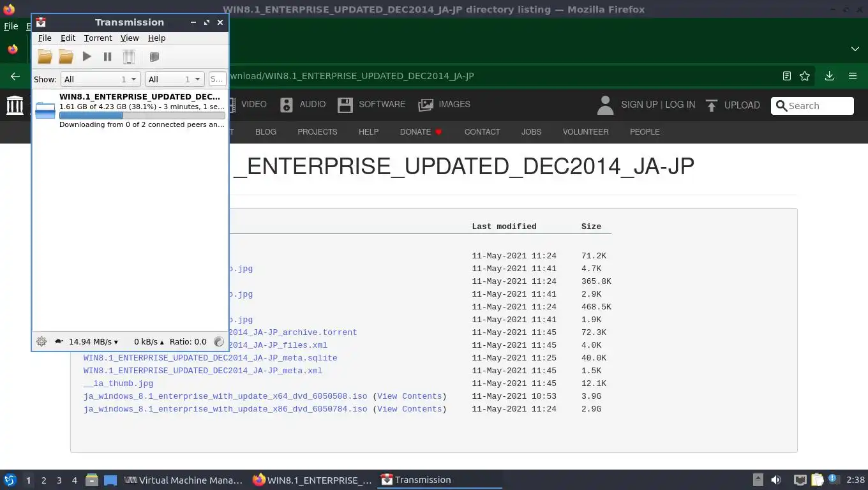Focus the Internet Archive Search box

point(812,106)
